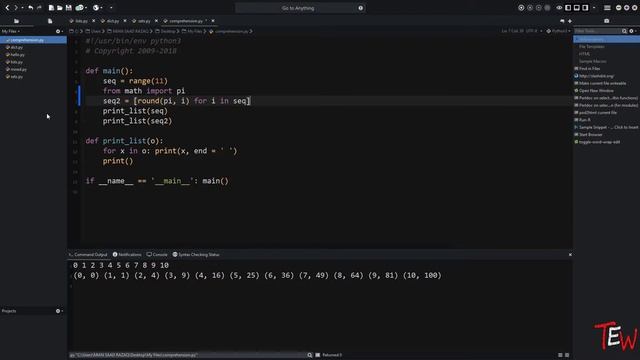Open the pane layout dropdown arrow

click(x=594, y=8)
